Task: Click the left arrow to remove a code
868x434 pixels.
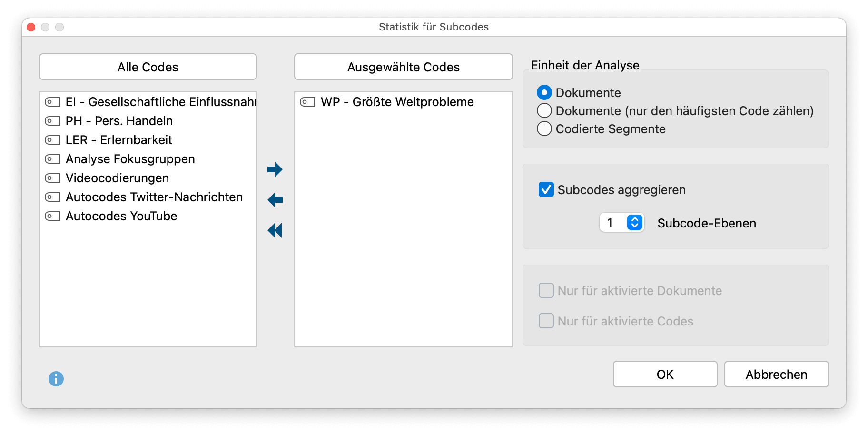Action: [x=276, y=200]
